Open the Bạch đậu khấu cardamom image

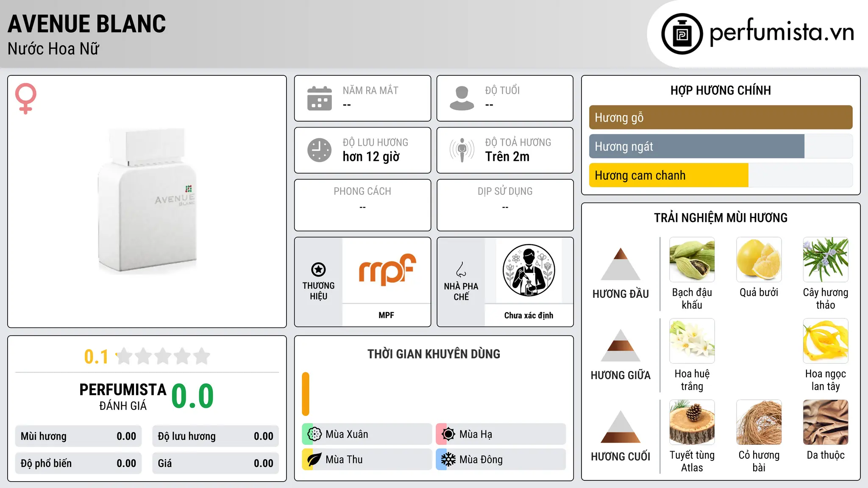(x=692, y=260)
